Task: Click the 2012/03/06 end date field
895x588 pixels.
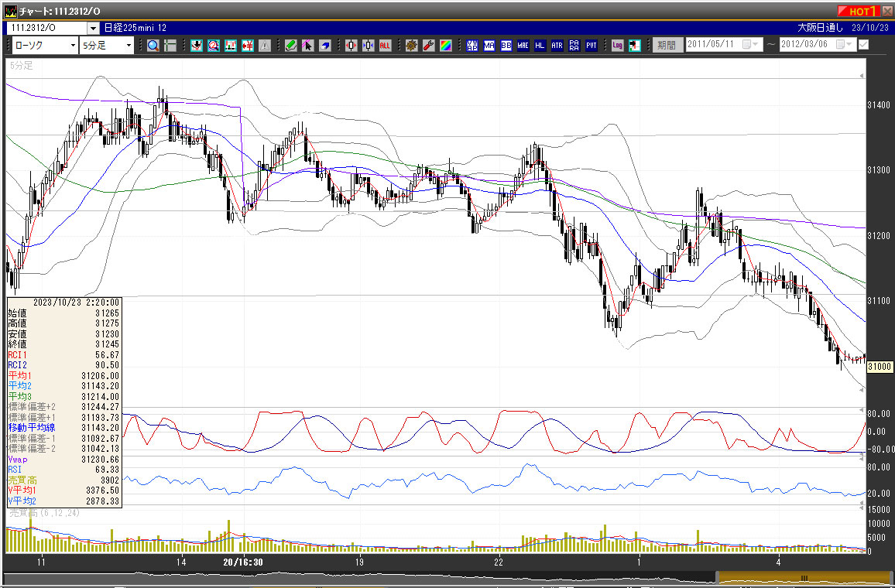Action: (x=817, y=44)
